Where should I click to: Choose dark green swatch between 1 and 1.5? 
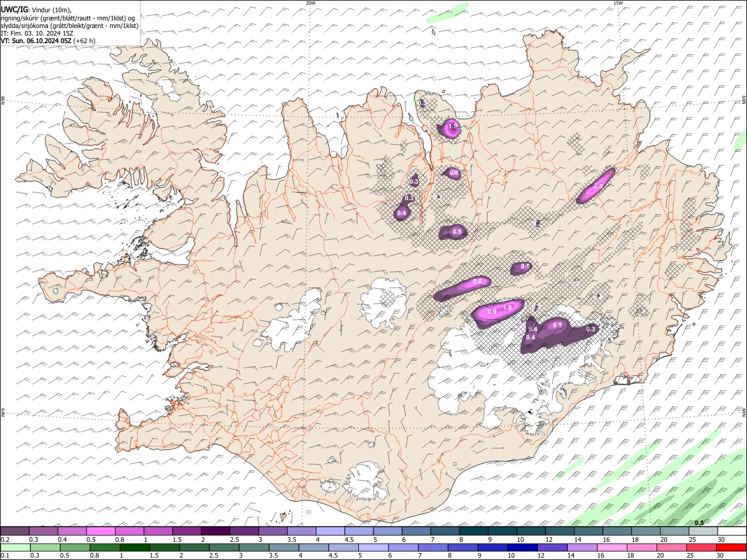(x=134, y=547)
